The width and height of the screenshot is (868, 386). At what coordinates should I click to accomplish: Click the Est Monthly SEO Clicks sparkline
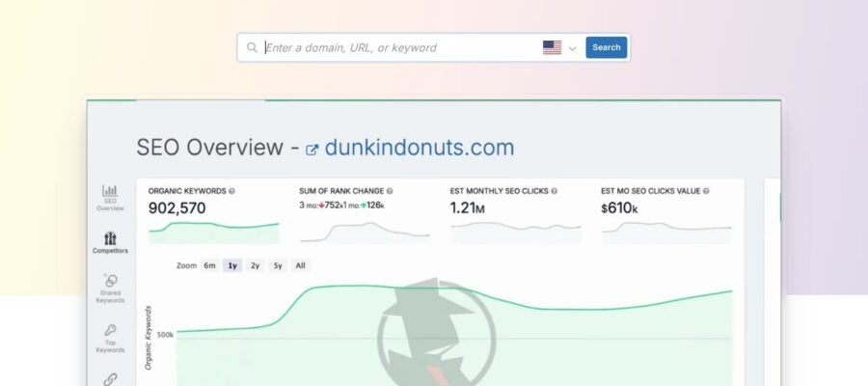[x=515, y=233]
